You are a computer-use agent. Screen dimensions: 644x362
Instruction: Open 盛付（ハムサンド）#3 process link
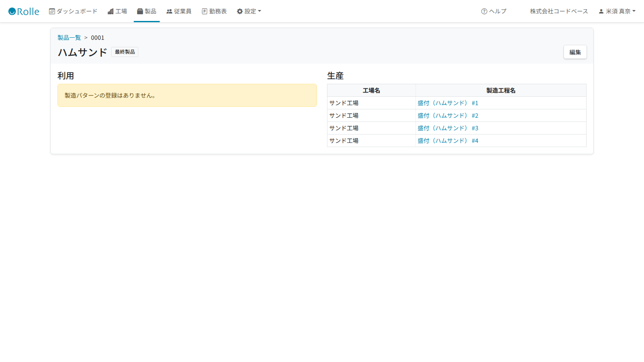pyautogui.click(x=448, y=128)
